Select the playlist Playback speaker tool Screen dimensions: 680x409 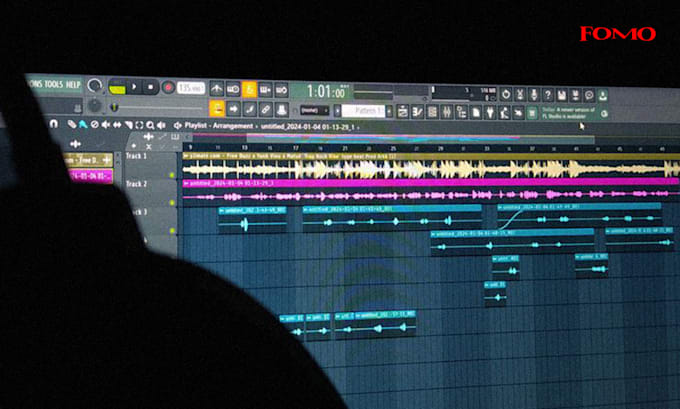coord(161,126)
